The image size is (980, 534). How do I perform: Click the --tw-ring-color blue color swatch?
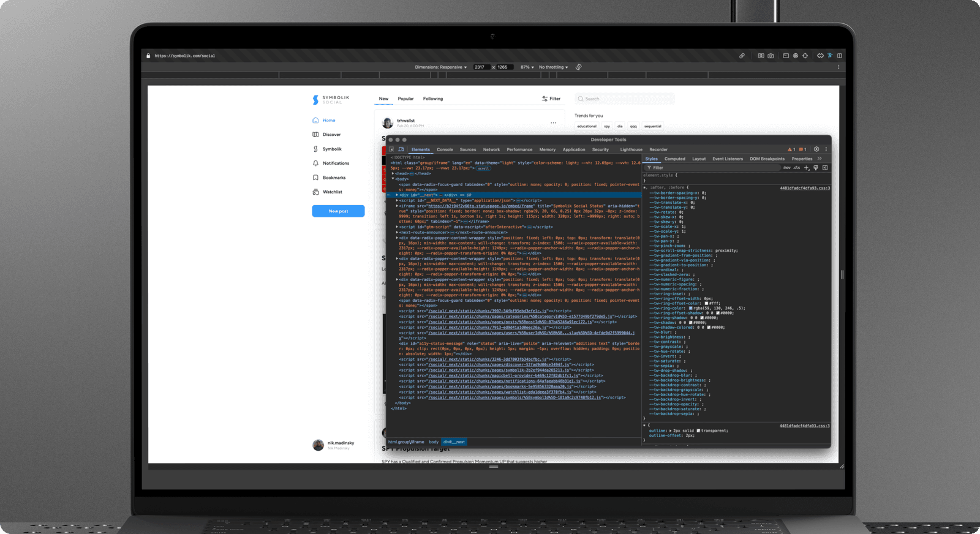(691, 309)
